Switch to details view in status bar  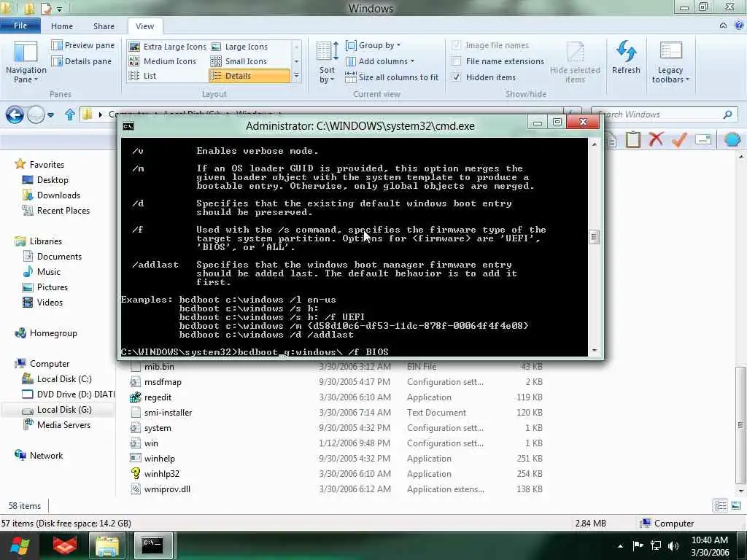click(x=720, y=506)
